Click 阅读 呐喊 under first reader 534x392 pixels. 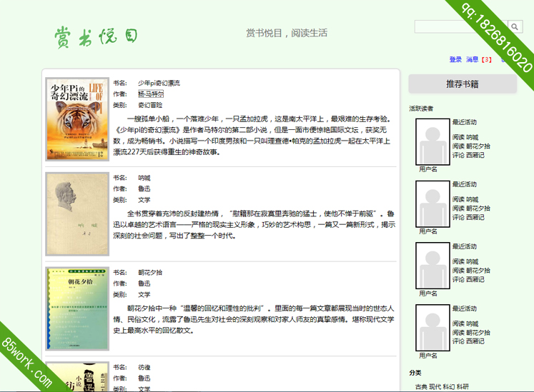465,138
